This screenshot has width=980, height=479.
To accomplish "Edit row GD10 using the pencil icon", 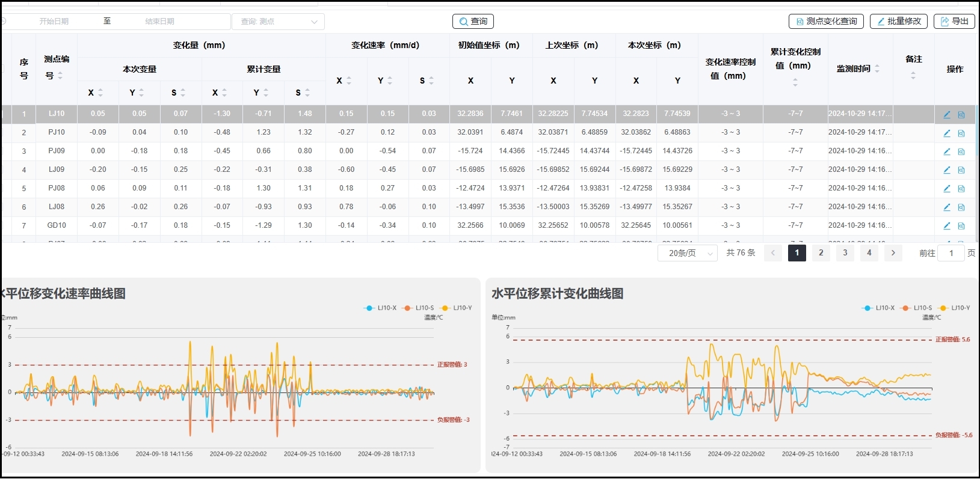I will [x=946, y=226].
